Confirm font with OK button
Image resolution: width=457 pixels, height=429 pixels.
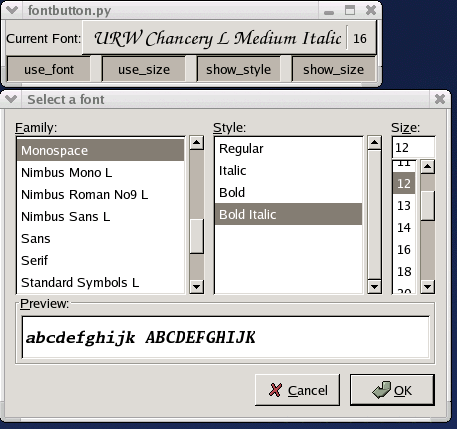(392, 390)
